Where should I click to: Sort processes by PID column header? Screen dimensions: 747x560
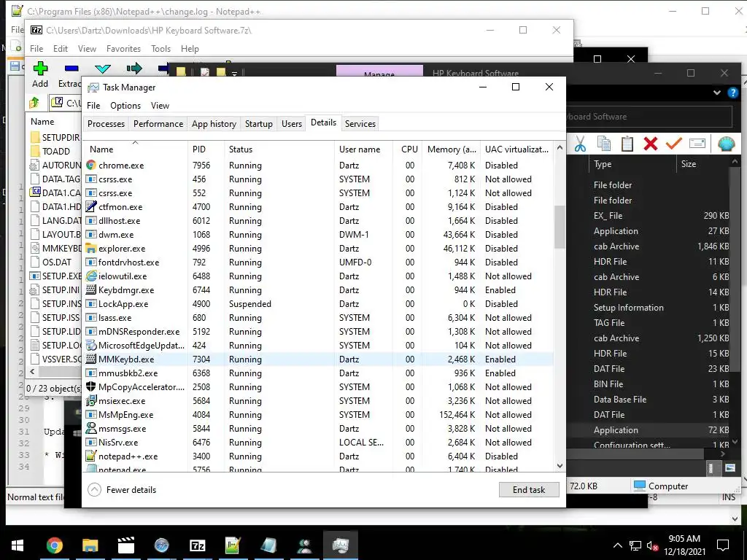click(x=206, y=149)
